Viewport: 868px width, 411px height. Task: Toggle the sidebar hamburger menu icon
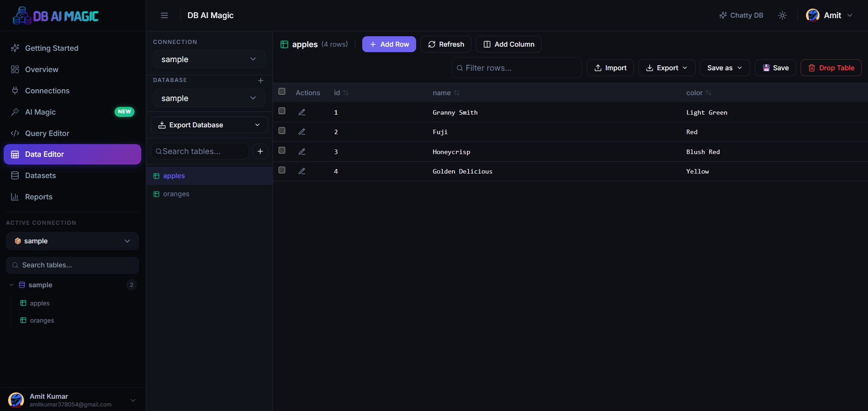click(164, 15)
